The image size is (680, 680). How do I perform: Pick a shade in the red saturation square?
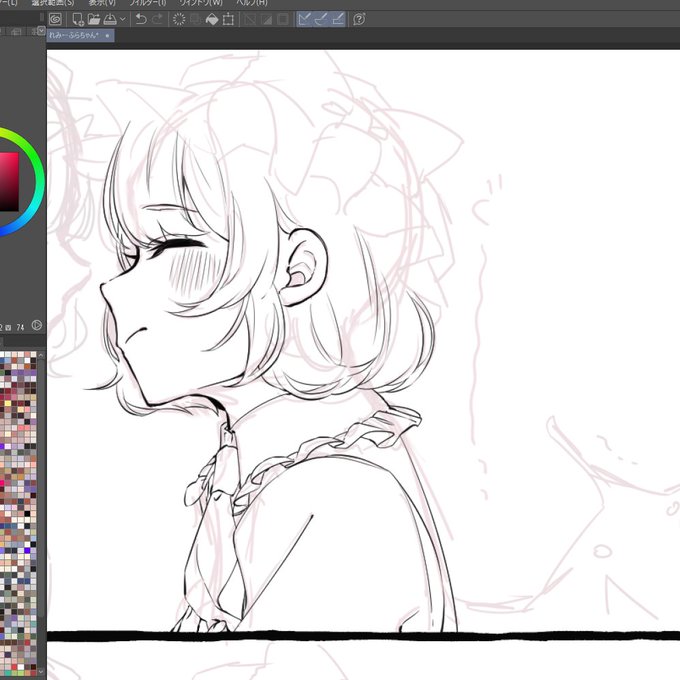pyautogui.click(x=9, y=182)
